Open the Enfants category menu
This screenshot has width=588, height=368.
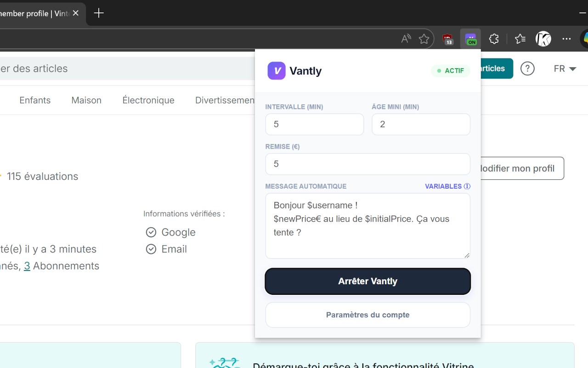pyautogui.click(x=35, y=100)
